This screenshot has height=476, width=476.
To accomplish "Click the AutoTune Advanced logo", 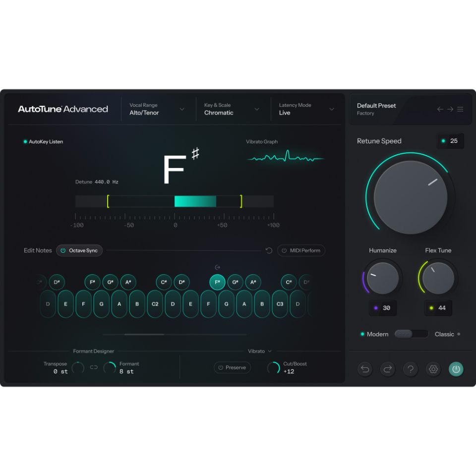I will tap(63, 109).
